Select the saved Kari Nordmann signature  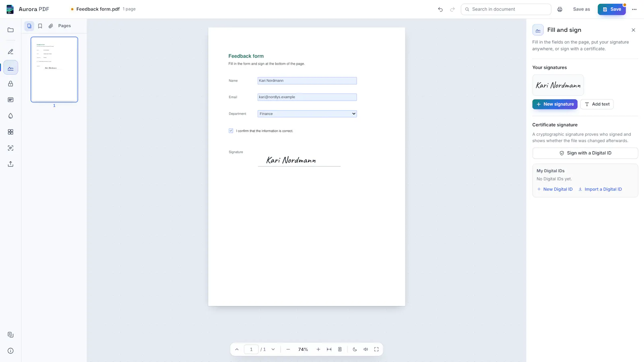point(558,85)
